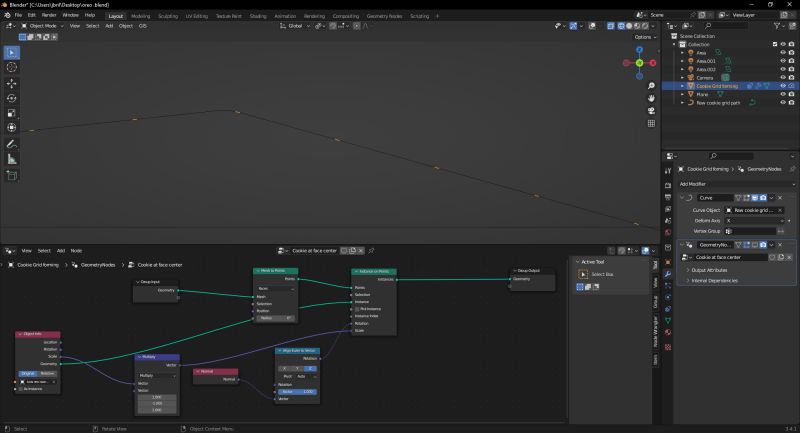Select the Measure tool

[x=11, y=159]
